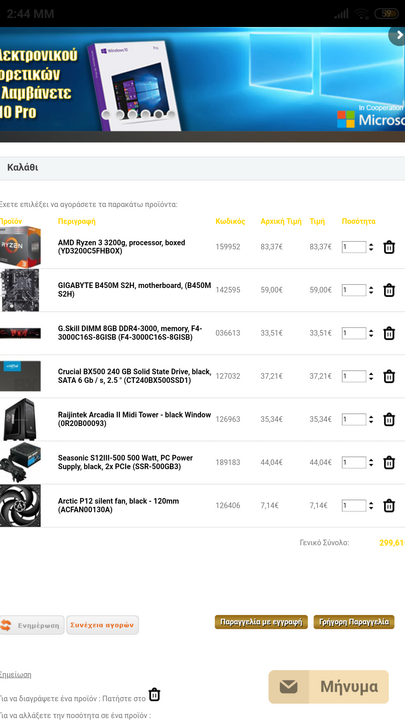Open the Raijintek tower case thumbnail
Screen dimensions: 405x720
click(19, 420)
